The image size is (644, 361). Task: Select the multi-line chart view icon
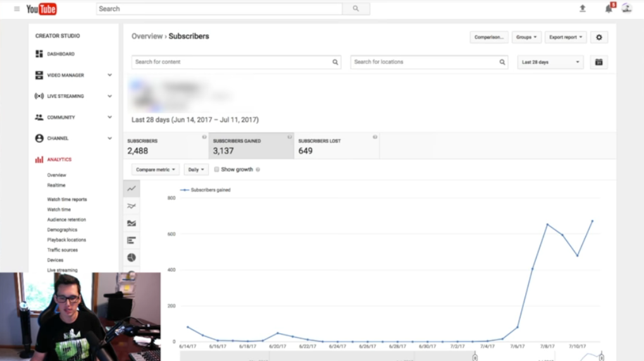[132, 205]
